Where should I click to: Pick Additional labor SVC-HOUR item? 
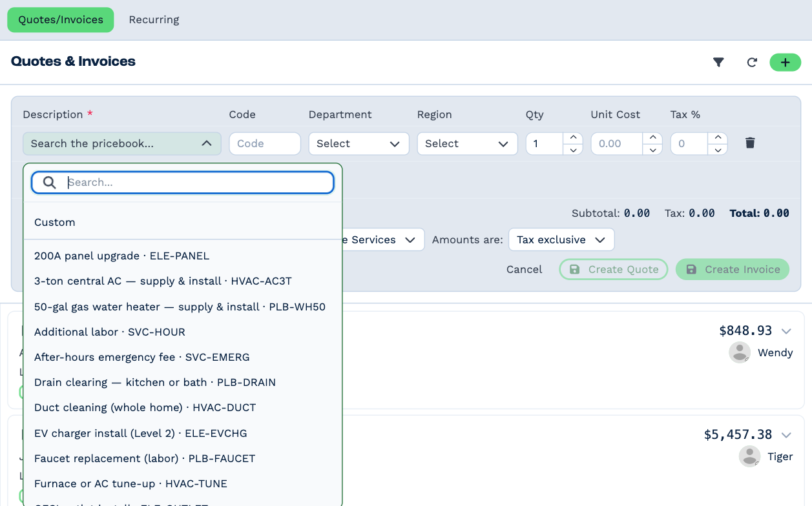click(183, 332)
